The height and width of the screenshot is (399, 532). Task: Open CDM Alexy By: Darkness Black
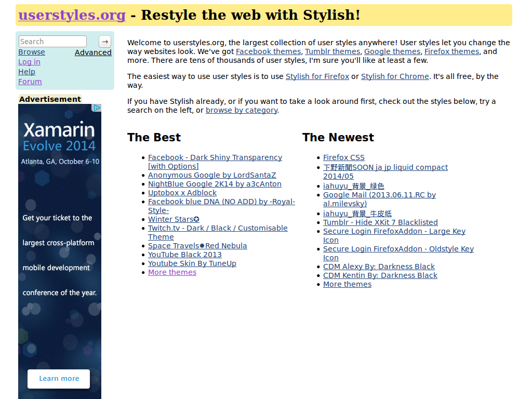pyautogui.click(x=379, y=267)
